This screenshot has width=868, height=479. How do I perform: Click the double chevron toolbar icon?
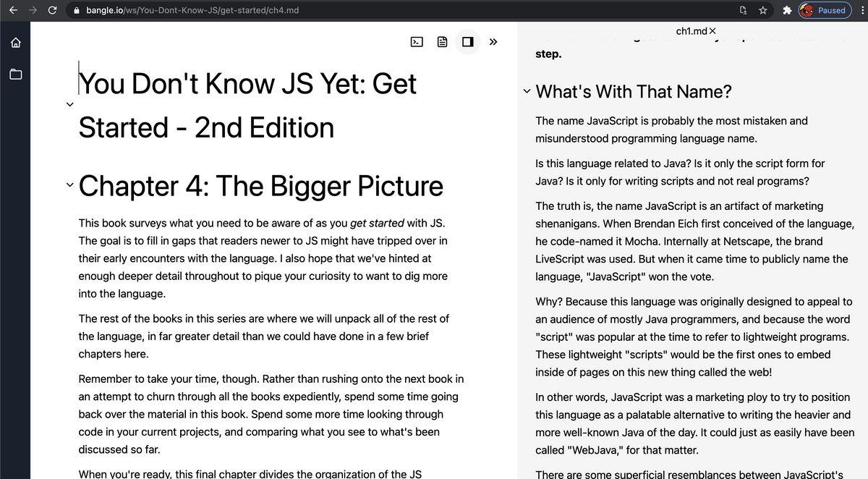pyautogui.click(x=493, y=42)
